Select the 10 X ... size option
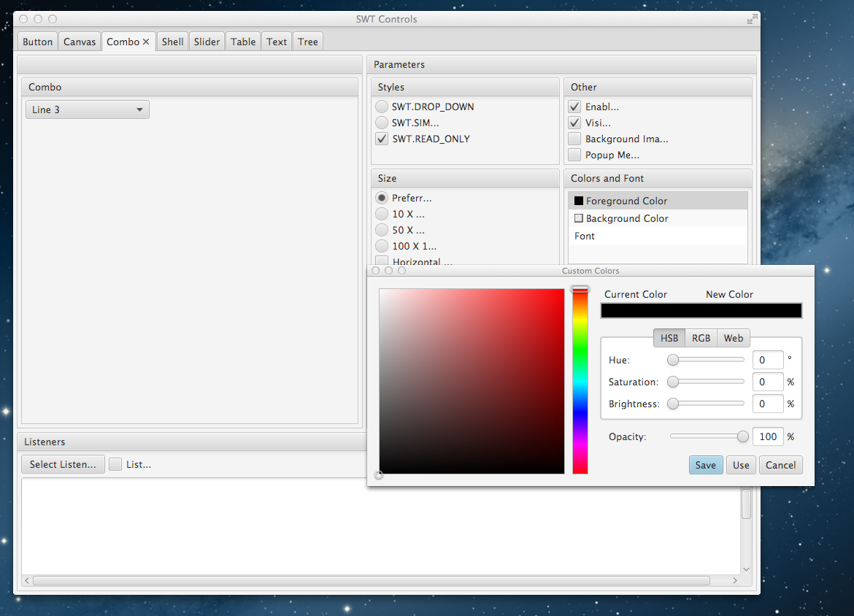 click(382, 214)
